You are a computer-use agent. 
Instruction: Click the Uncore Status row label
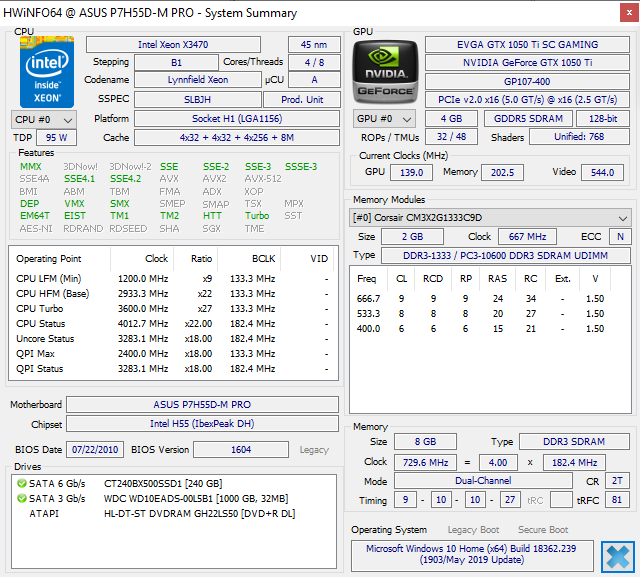[x=45, y=339]
